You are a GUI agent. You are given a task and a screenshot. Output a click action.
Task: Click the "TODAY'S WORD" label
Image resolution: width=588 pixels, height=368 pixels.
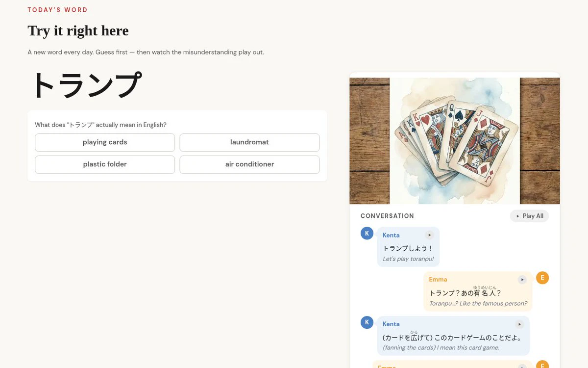(x=57, y=10)
